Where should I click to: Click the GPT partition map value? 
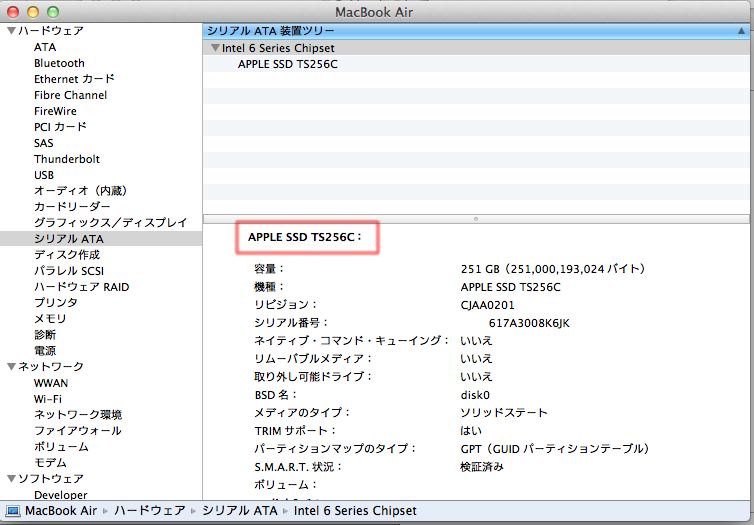[x=555, y=449]
